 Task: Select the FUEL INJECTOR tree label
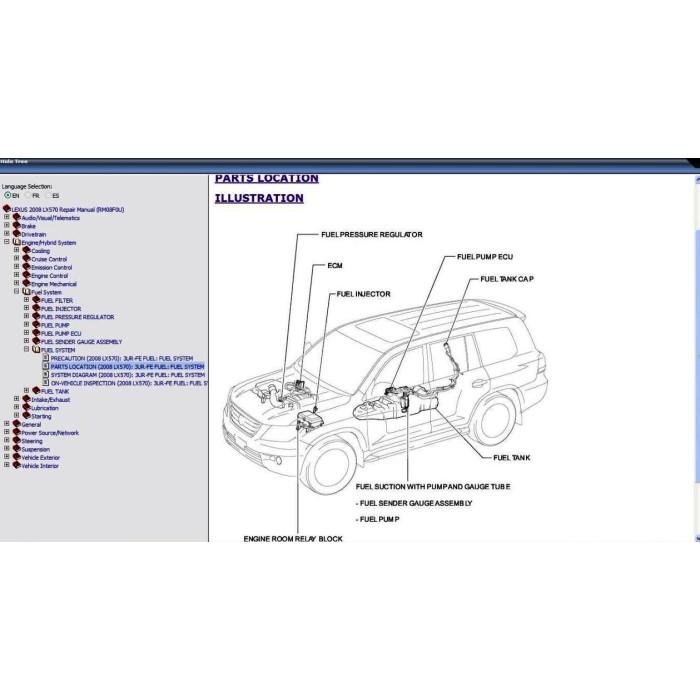coord(61,309)
